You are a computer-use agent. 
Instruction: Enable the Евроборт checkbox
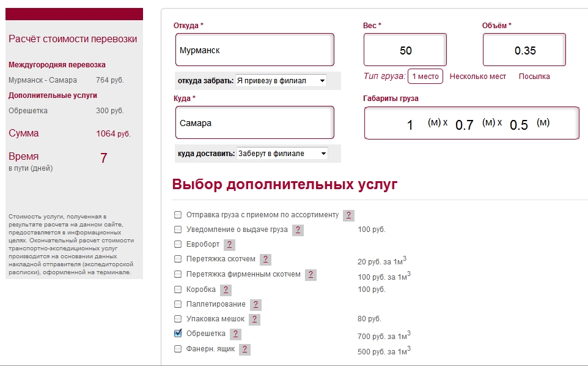point(178,244)
